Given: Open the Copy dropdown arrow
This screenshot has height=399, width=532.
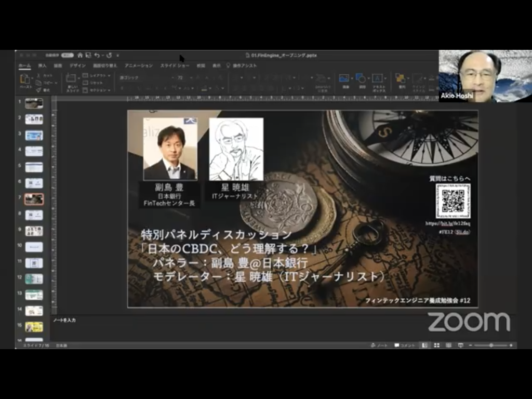Looking at the screenshot, I should (x=56, y=83).
